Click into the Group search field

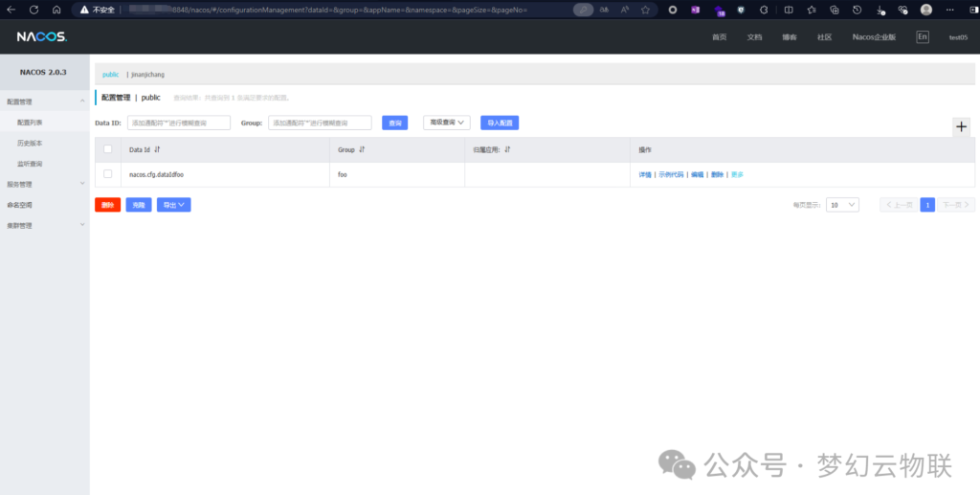tap(320, 123)
